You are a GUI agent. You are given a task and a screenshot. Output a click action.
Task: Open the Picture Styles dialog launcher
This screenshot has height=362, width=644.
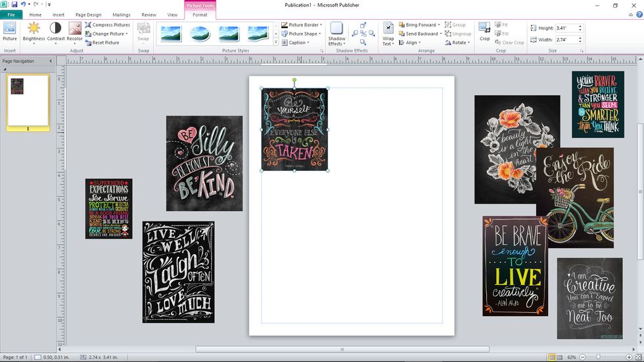pos(321,51)
